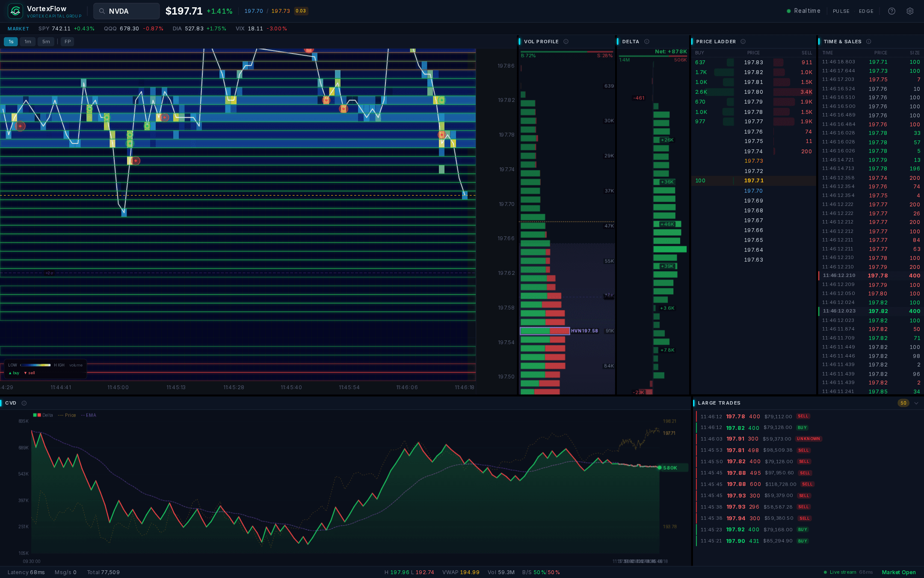This screenshot has width=924, height=578.
Task: Click the VIX 18.11 ticker
Action: coord(261,29)
